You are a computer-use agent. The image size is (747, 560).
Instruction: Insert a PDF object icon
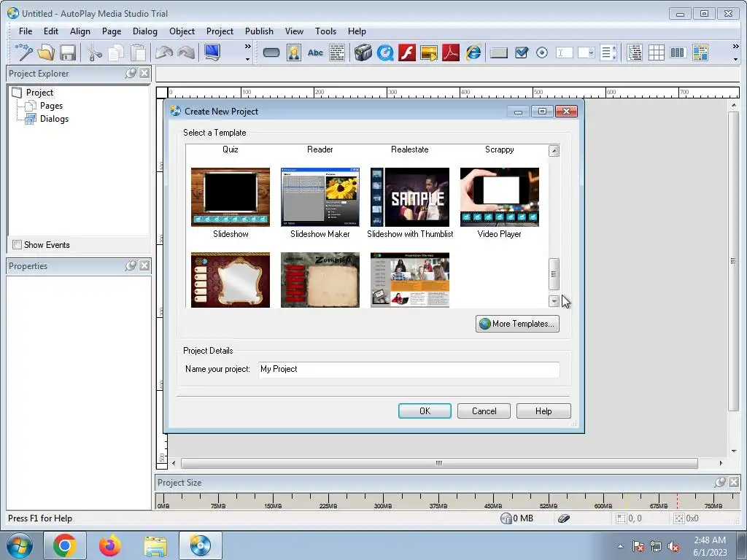point(451,52)
